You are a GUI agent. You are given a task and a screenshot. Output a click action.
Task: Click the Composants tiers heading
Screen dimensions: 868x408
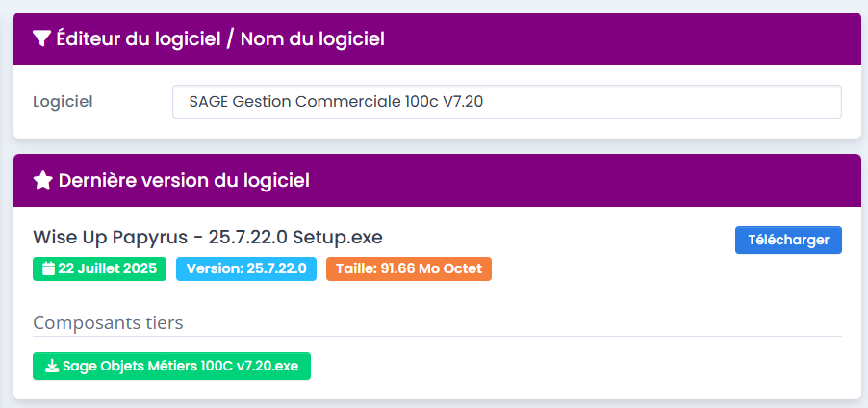108,322
